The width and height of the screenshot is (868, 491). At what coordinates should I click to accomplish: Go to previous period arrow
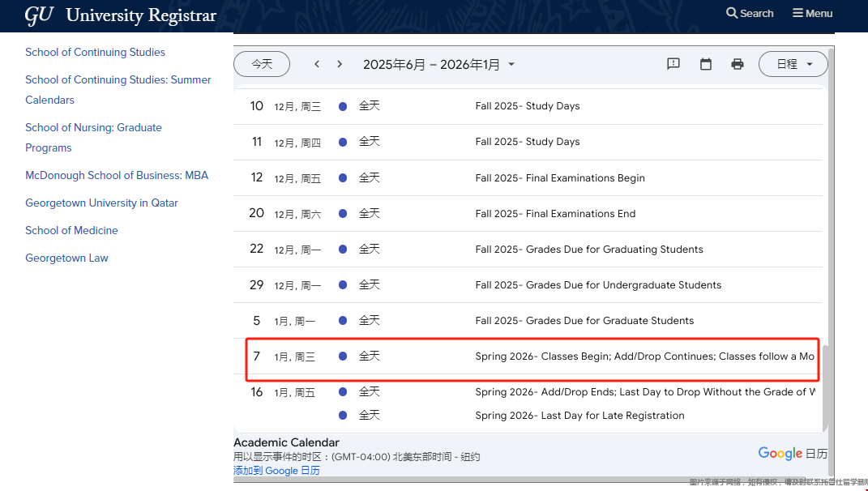click(317, 64)
